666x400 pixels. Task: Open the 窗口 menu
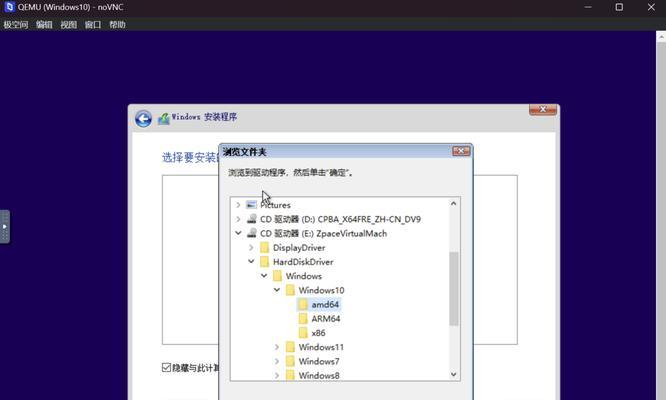point(93,25)
